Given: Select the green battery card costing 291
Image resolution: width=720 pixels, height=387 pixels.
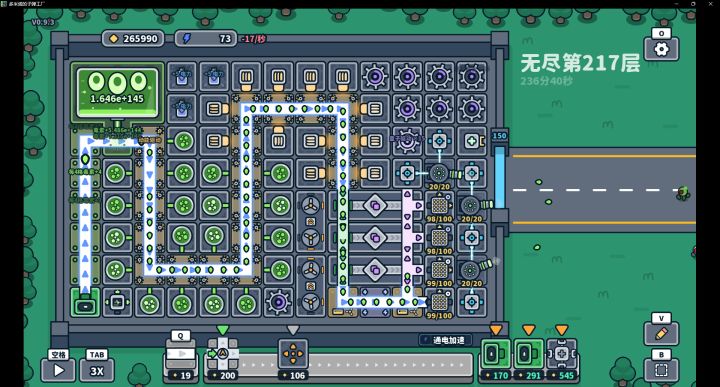Looking at the screenshot, I should tap(529, 359).
